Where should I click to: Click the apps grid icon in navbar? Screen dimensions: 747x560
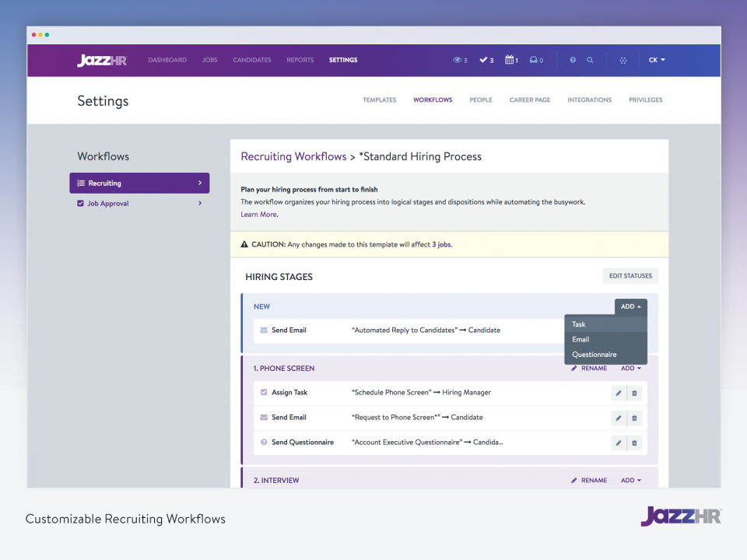coord(623,60)
